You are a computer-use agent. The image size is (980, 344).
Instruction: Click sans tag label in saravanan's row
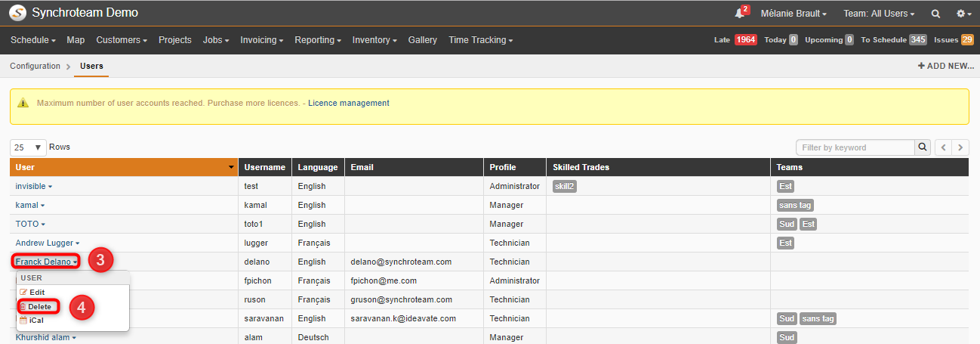(x=818, y=318)
